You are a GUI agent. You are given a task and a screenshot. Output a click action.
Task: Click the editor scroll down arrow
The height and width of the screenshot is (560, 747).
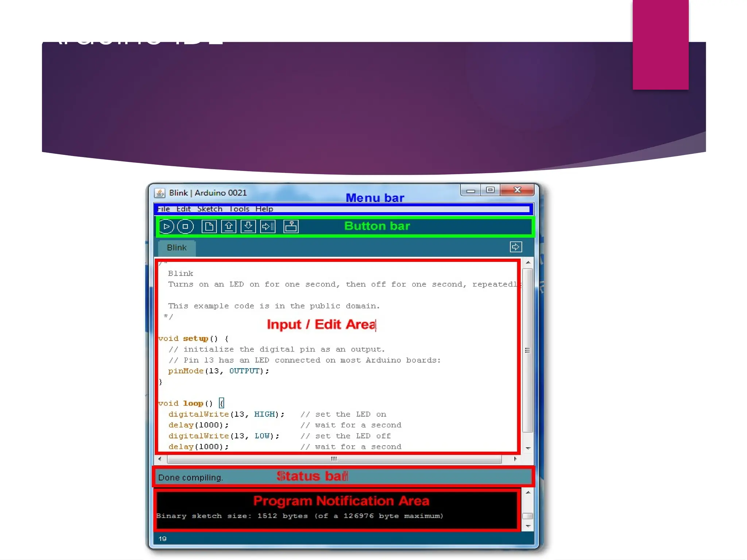click(x=528, y=448)
